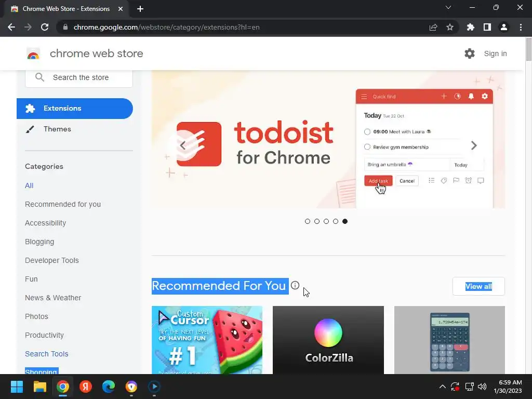
Task: Open Chrome three-dot menu
Action: 521,27
